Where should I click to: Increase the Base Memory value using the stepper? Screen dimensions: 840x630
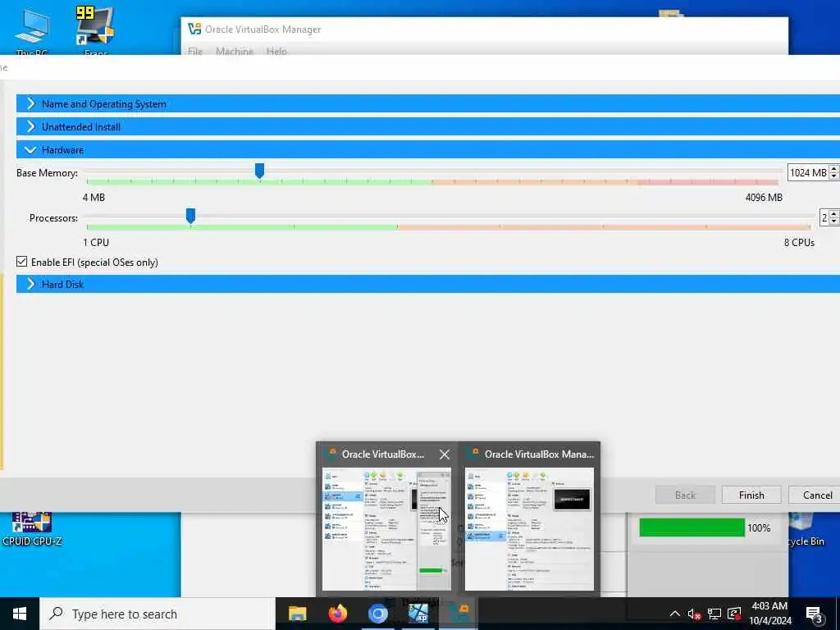coord(834,169)
